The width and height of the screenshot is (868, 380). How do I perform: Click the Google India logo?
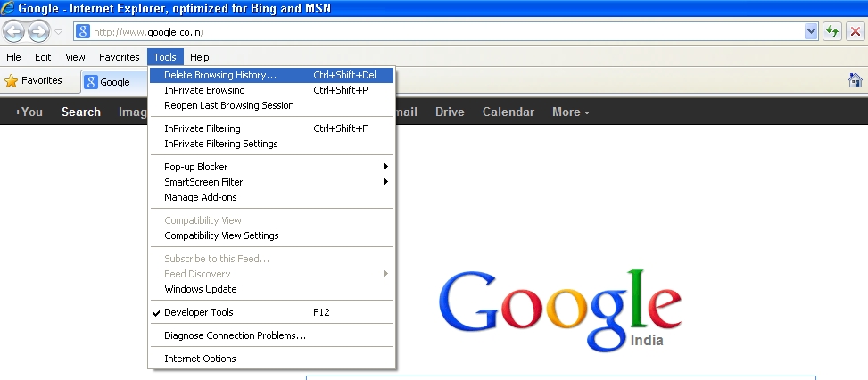(559, 310)
